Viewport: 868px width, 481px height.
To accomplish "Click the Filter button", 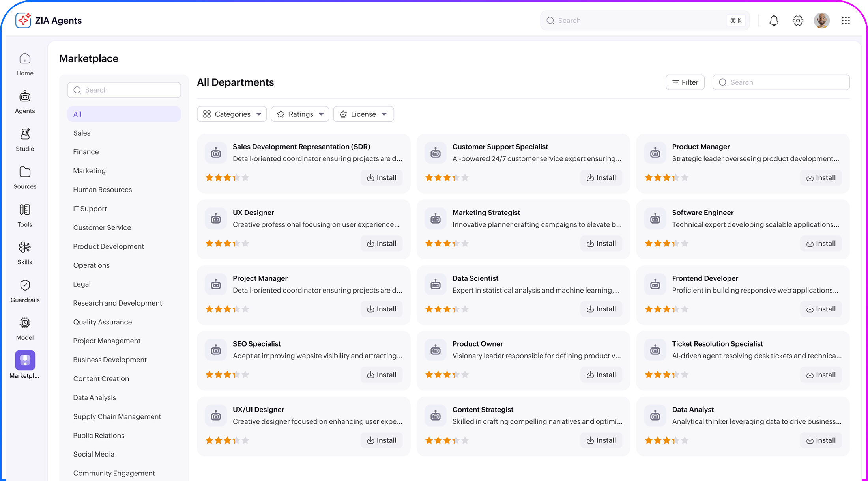I will (685, 82).
